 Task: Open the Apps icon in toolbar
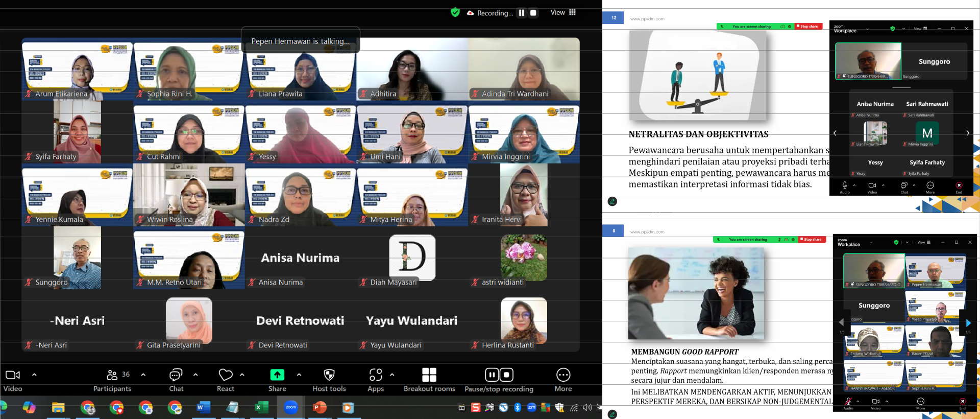pyautogui.click(x=376, y=375)
